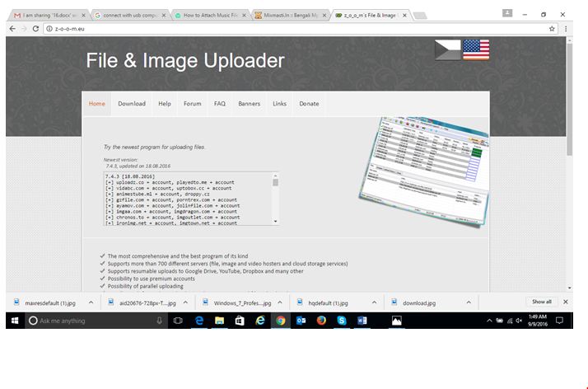The height and width of the screenshot is (389, 588).
Task: Reload the z-o-o-m.eu page
Action: point(35,29)
